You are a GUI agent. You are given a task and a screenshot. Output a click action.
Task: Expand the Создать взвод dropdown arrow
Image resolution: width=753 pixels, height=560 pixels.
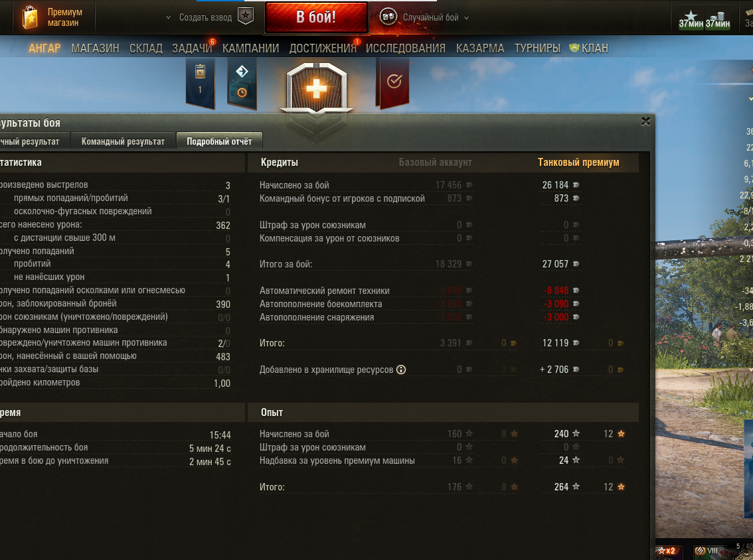coord(168,17)
